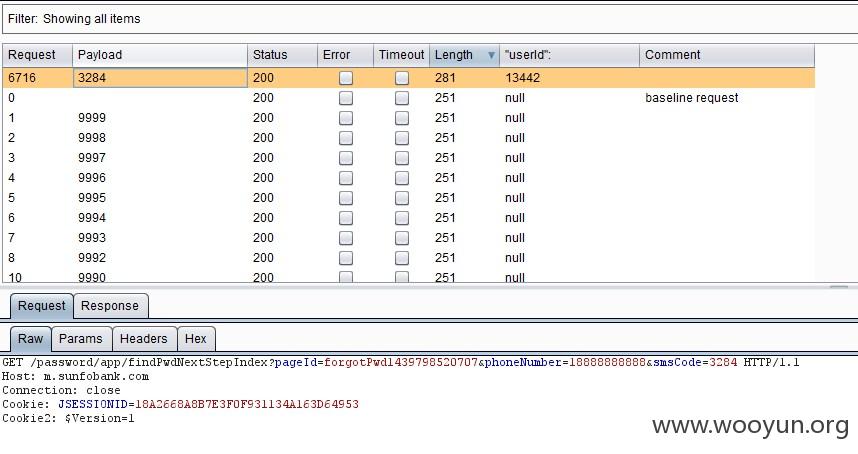Select payload cell 3284
858x454 pixels.
[160, 78]
